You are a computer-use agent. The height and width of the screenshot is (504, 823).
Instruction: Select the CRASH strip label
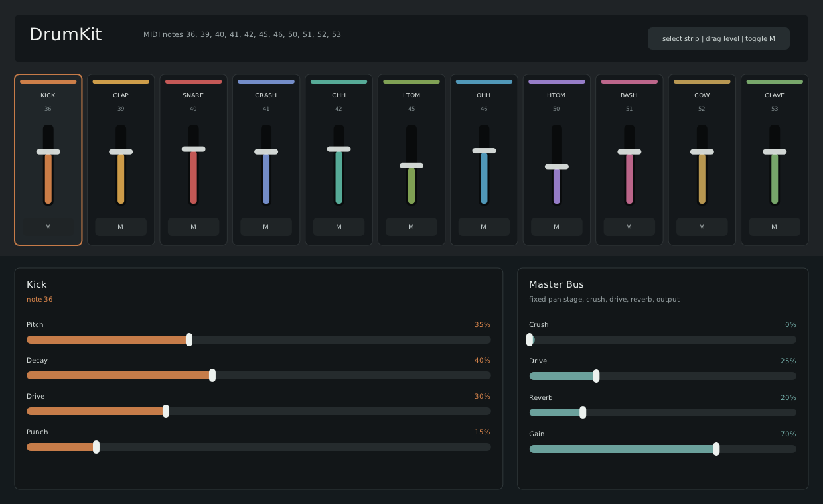[x=266, y=95]
